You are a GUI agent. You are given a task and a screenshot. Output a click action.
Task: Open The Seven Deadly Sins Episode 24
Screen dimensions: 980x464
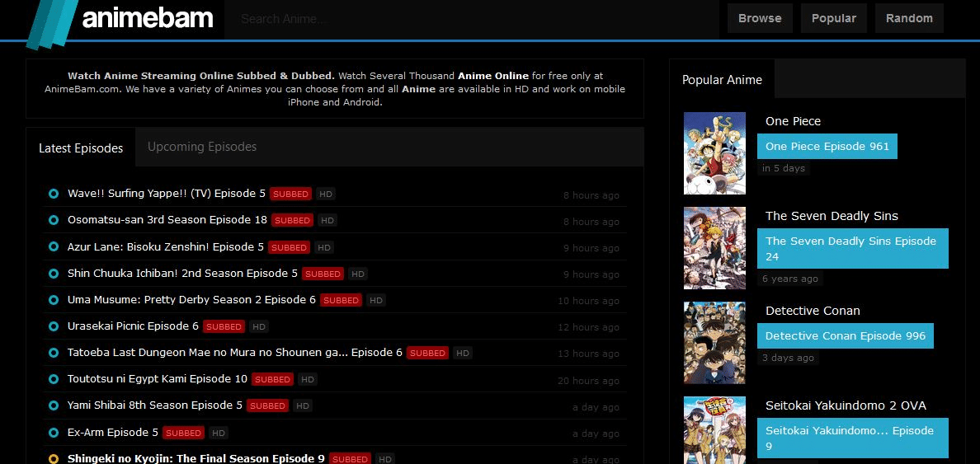(x=852, y=249)
